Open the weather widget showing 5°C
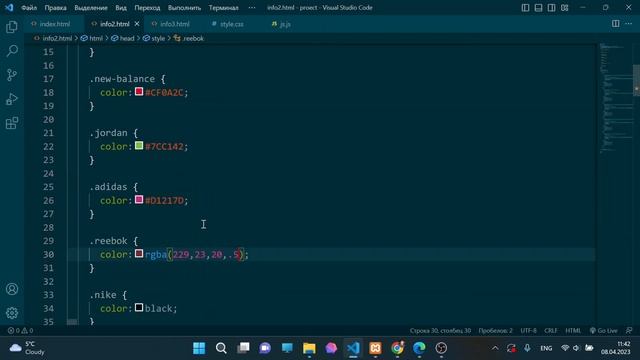This screenshot has width=640, height=360. 27,348
